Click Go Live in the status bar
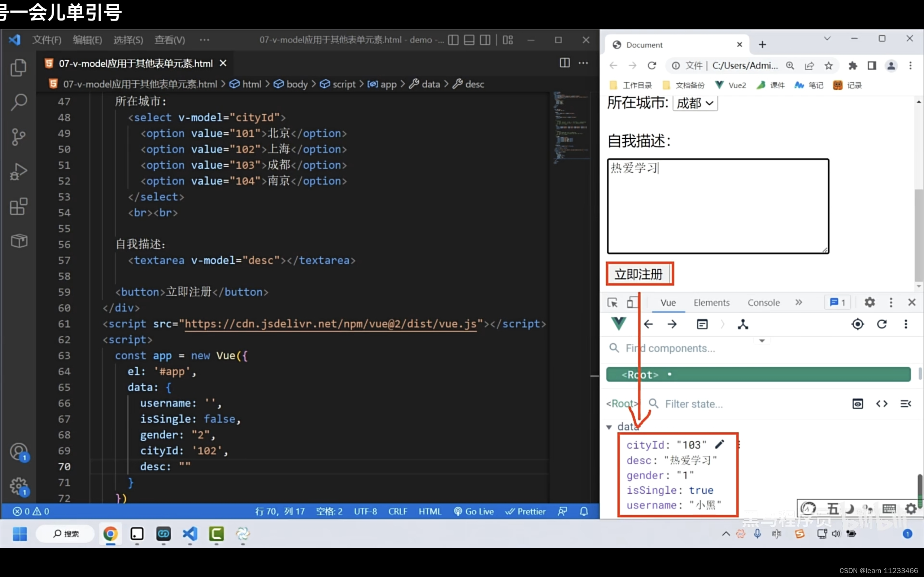The height and width of the screenshot is (577, 924). tap(474, 511)
